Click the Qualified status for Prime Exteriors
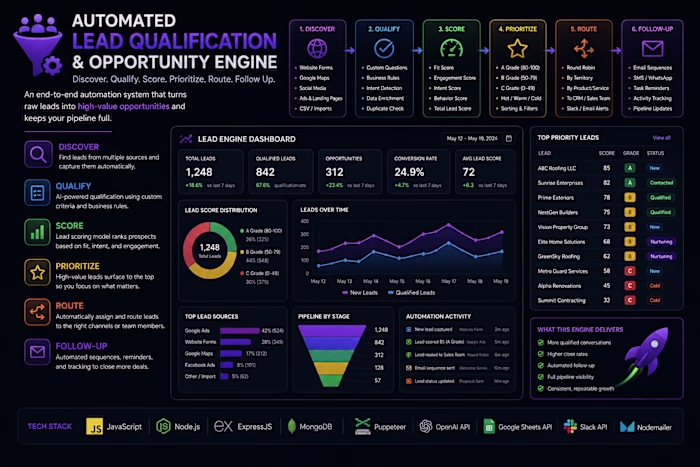Screen dimensions: 700x467 click(660, 197)
